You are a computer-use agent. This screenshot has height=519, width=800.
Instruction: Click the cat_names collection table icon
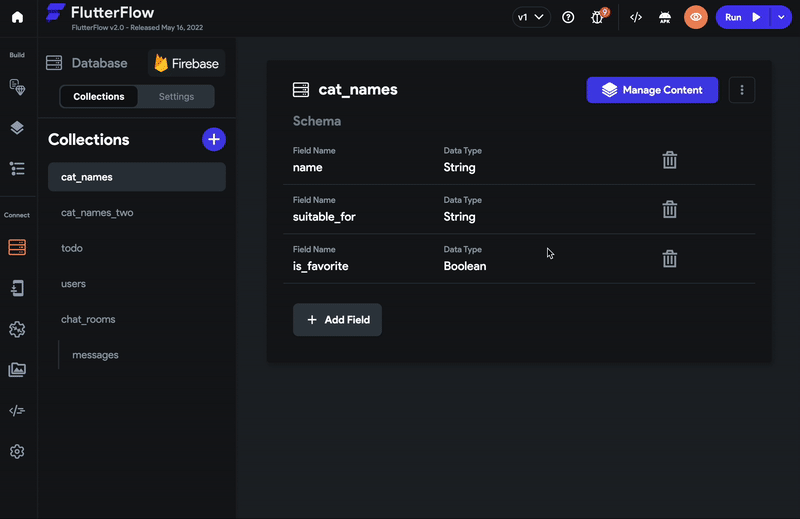coord(301,90)
